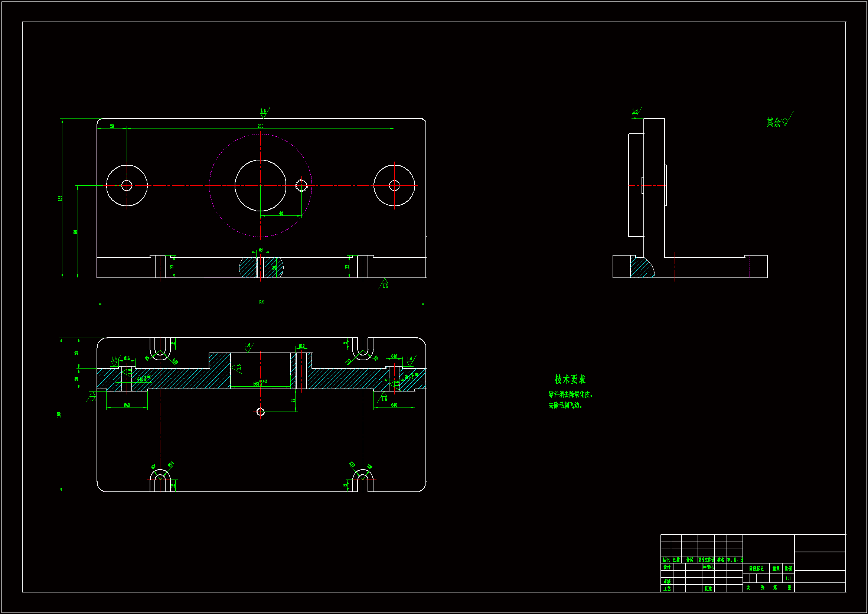Viewport: 868px width, 614px height.
Task: Select the 去除毛刺飞边 note line
Action: (565, 406)
